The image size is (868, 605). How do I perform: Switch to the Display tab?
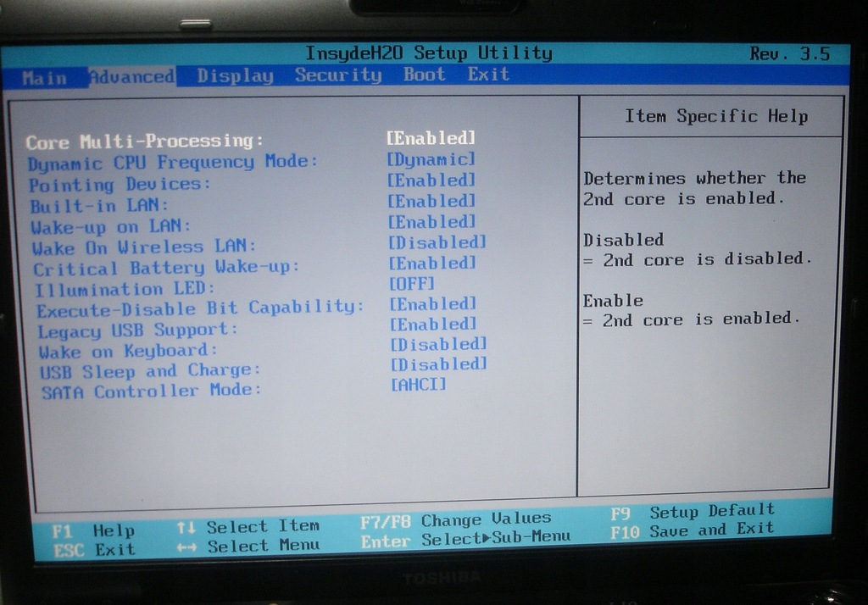click(235, 75)
